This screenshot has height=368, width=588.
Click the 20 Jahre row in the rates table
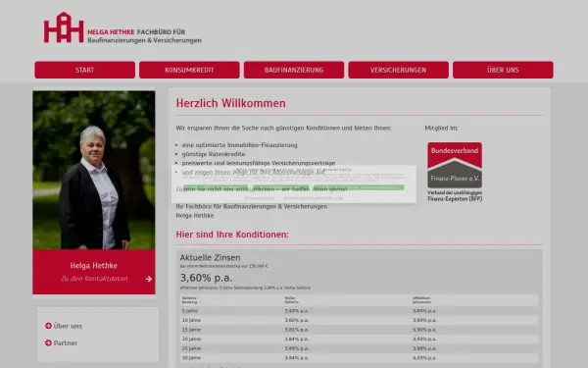[360, 340]
